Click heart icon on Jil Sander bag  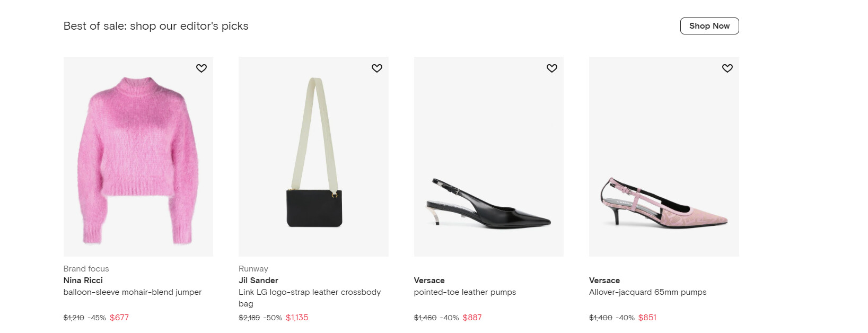click(x=377, y=68)
